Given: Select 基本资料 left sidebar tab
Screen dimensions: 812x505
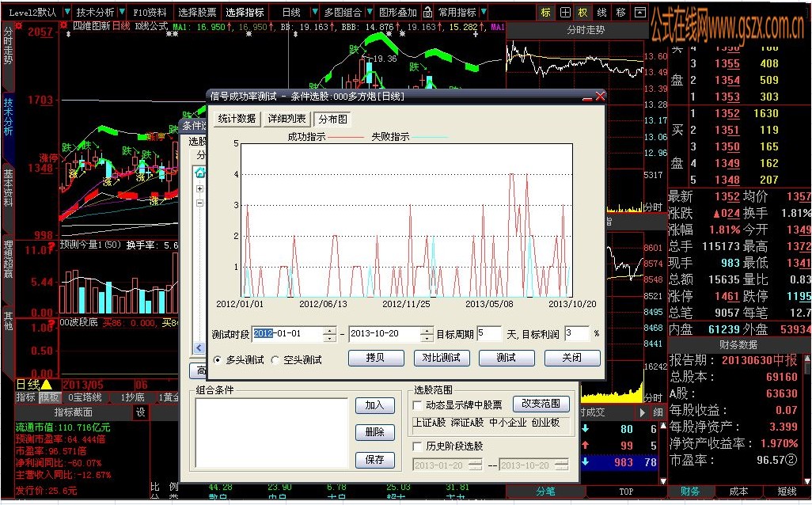Looking at the screenshot, I should [8, 188].
